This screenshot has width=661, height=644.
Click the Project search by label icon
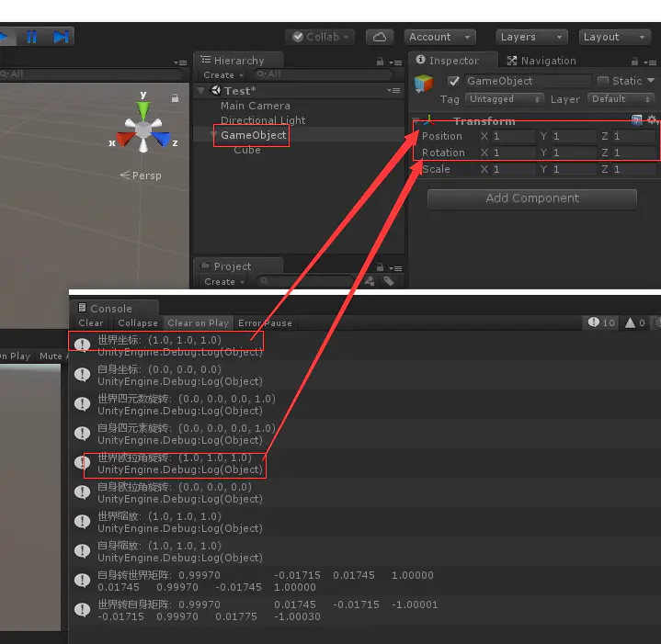pos(389,281)
